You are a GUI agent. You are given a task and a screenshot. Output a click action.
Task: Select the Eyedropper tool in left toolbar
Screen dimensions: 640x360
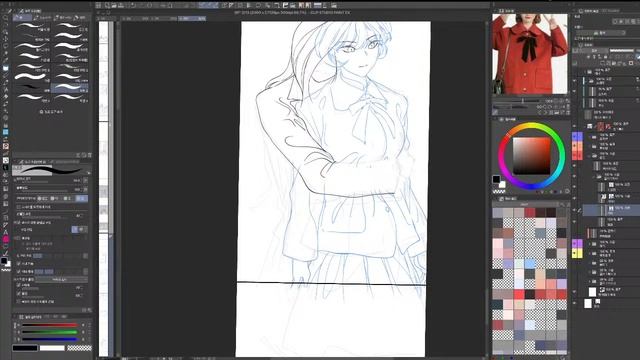5,60
